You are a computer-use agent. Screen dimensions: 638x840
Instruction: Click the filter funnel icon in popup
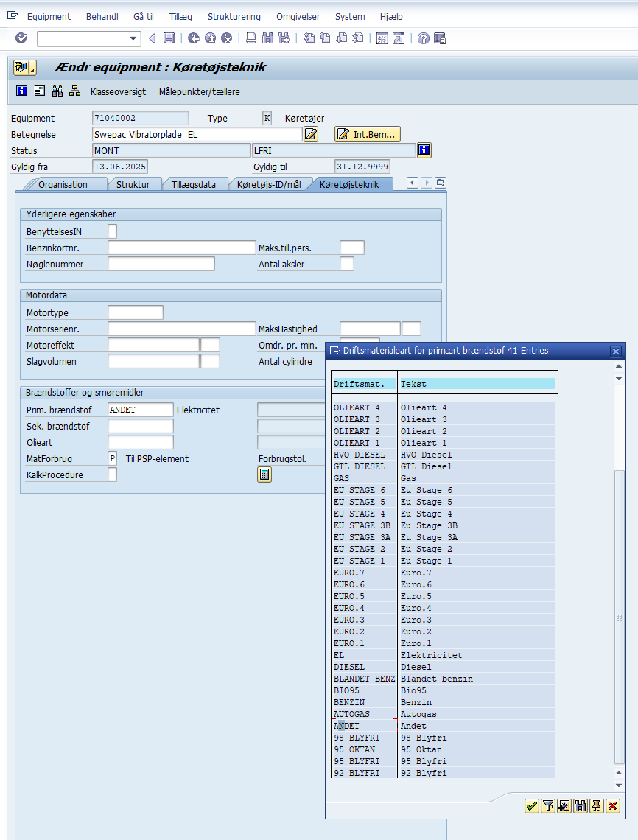click(x=547, y=806)
